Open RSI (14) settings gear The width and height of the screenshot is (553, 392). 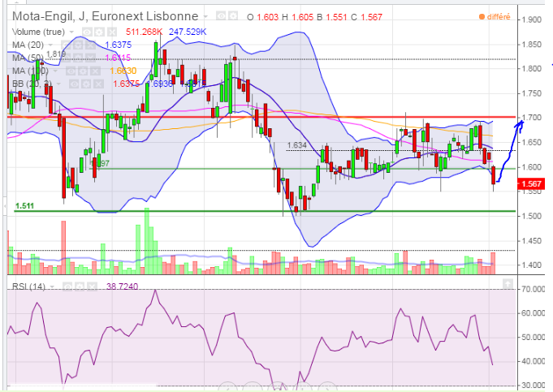(x=80, y=286)
